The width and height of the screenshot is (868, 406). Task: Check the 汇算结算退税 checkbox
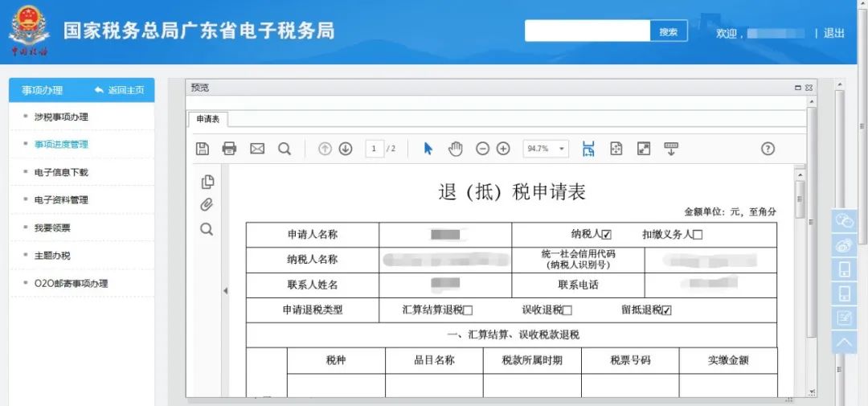[x=468, y=311]
